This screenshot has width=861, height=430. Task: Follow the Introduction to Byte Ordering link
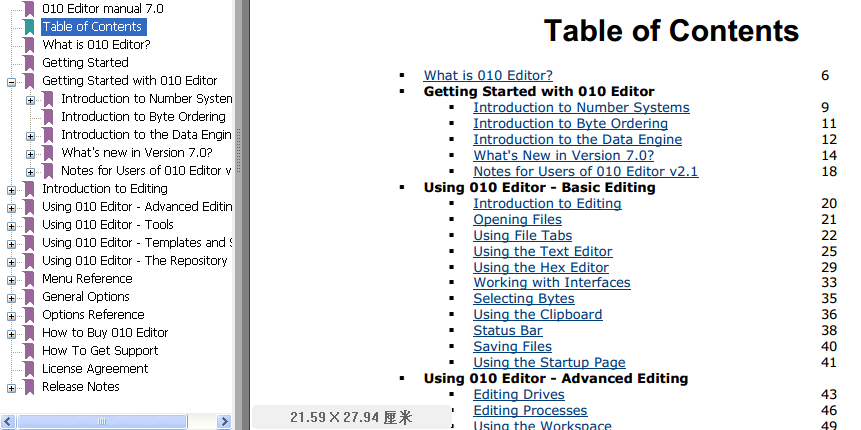tap(571, 124)
